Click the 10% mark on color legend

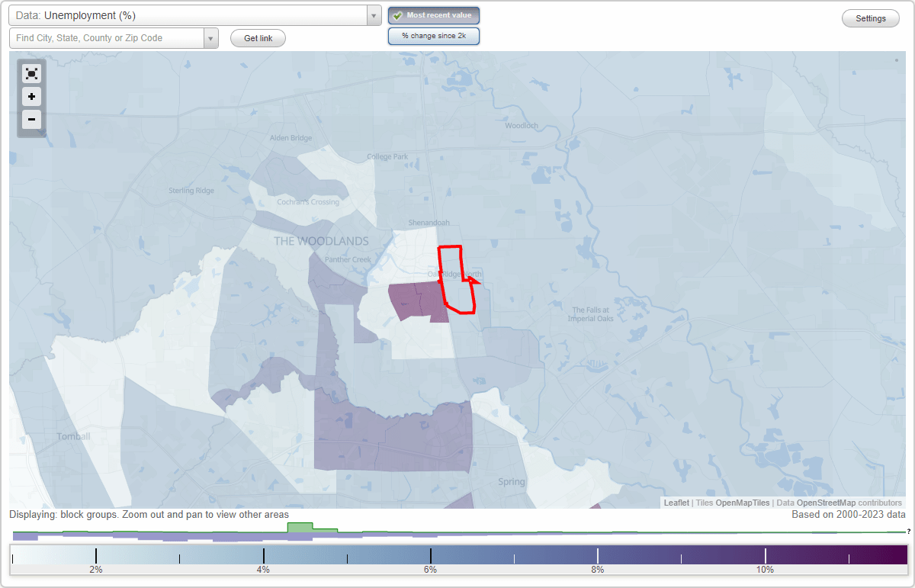765,570
